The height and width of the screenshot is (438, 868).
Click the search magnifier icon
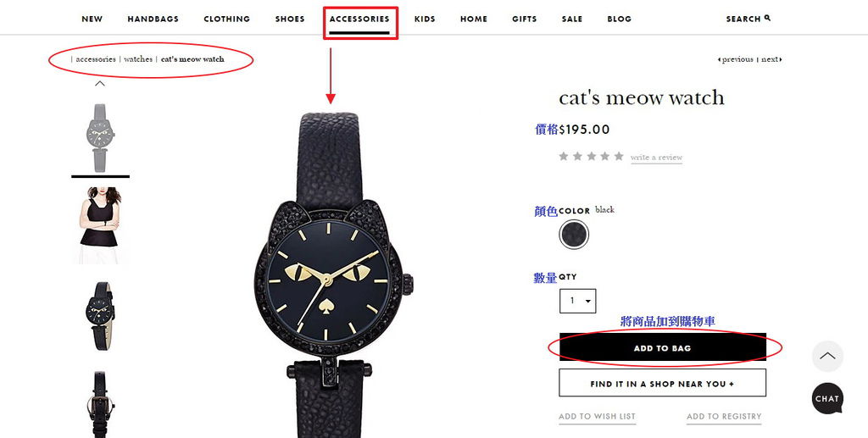767,18
